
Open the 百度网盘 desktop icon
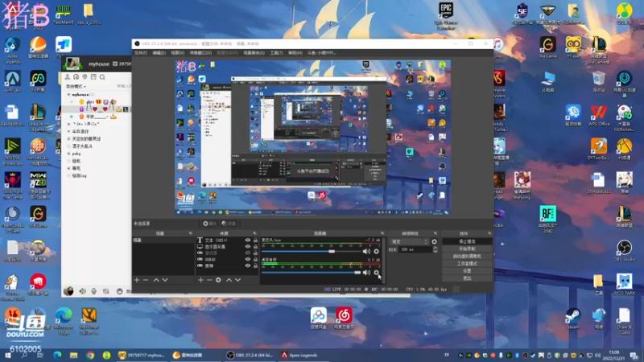tap(318, 319)
